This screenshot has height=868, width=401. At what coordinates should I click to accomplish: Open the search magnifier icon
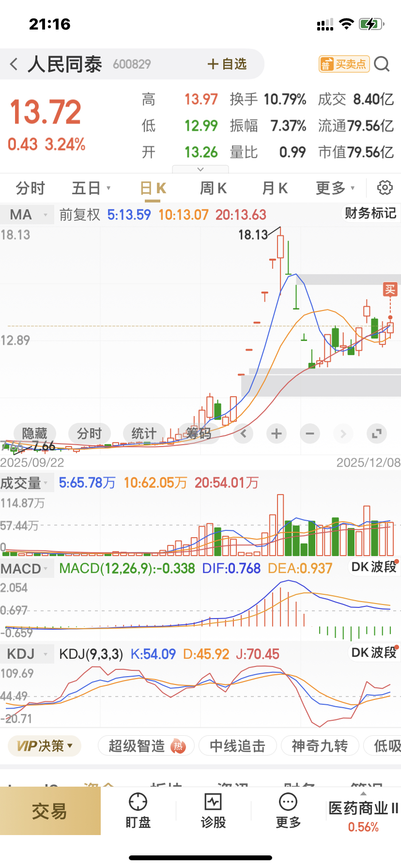tap(382, 64)
